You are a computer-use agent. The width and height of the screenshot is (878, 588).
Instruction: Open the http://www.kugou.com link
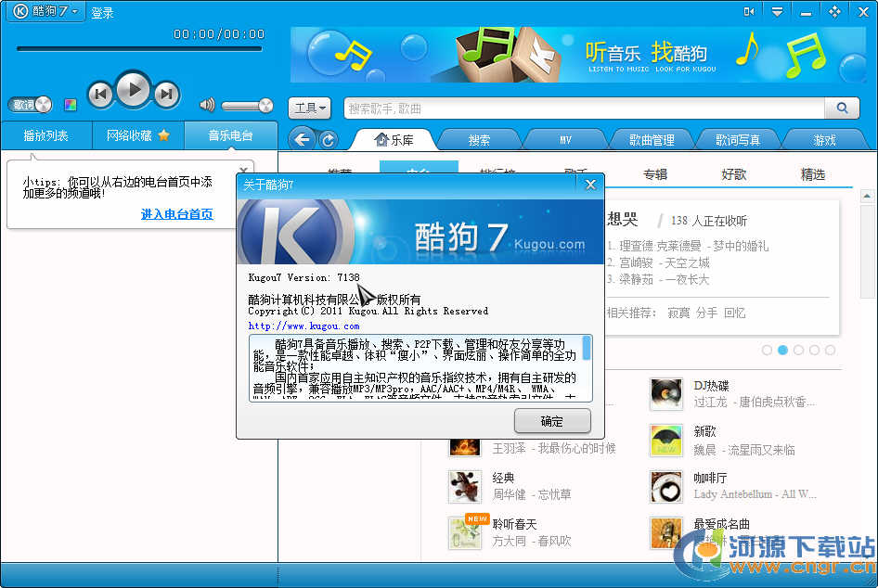point(304,326)
